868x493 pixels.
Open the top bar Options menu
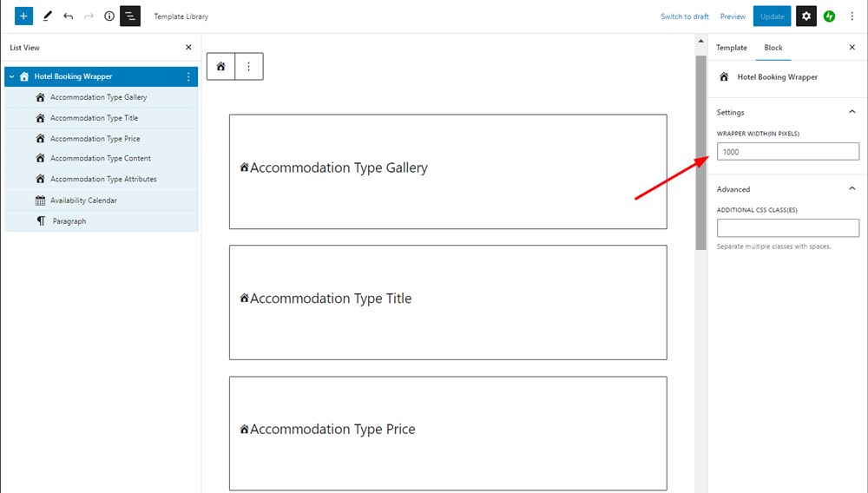[x=852, y=16]
